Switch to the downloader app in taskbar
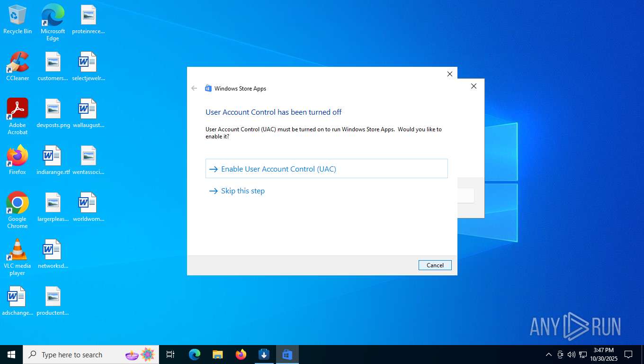The width and height of the screenshot is (644, 364). pyautogui.click(x=264, y=355)
